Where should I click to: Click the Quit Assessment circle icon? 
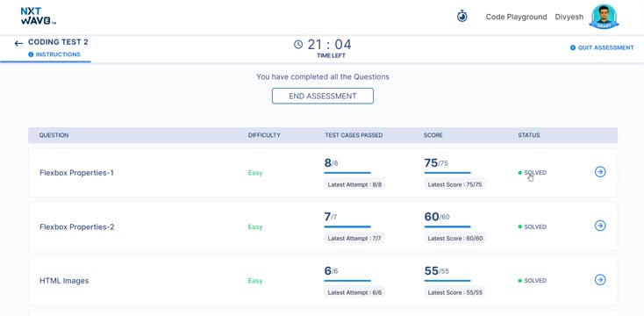[573, 47]
